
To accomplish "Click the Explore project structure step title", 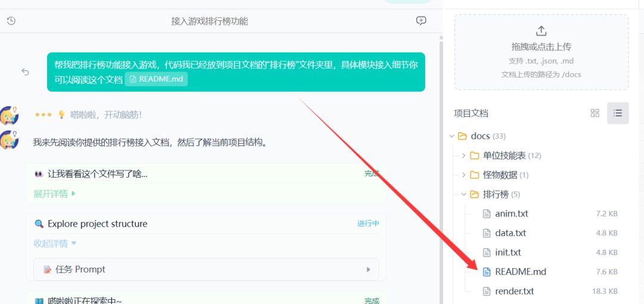I will click(97, 224).
